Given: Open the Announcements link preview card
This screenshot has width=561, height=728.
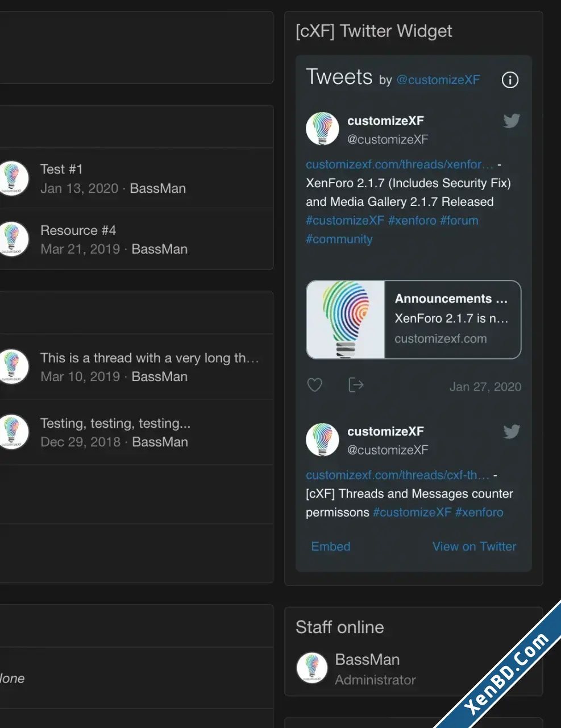Looking at the screenshot, I should coord(414,320).
